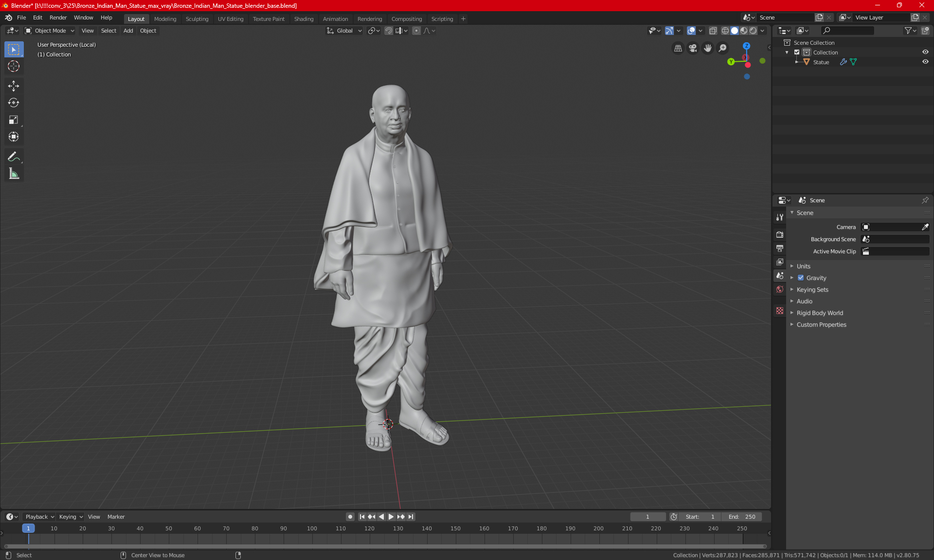Switch to the Sculpting workspace tab
Image resolution: width=934 pixels, height=560 pixels.
click(x=197, y=19)
